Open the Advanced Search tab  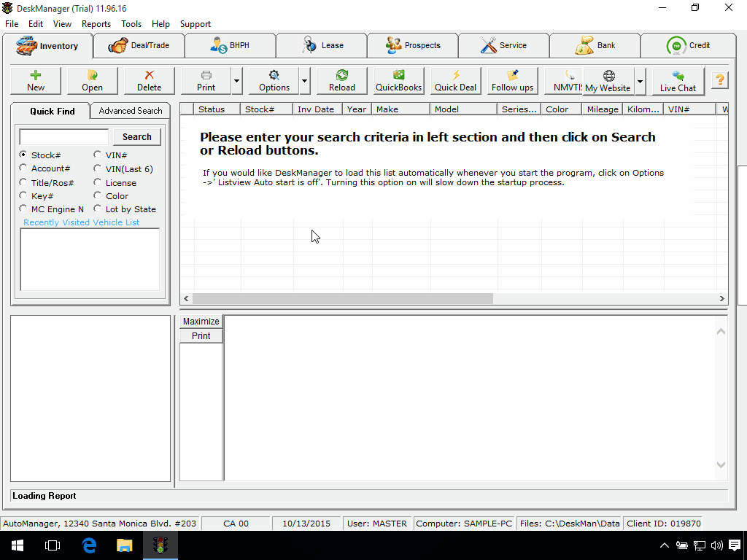(x=130, y=111)
